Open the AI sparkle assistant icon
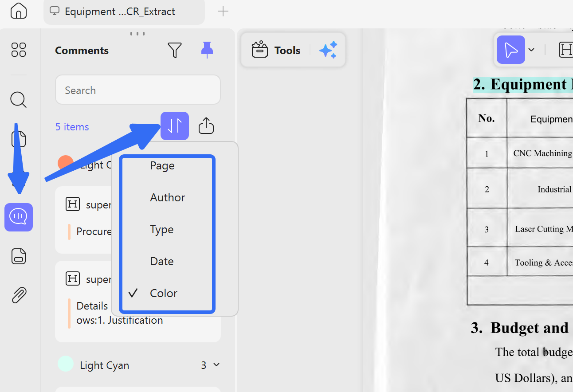The width and height of the screenshot is (573, 392). pos(328,50)
